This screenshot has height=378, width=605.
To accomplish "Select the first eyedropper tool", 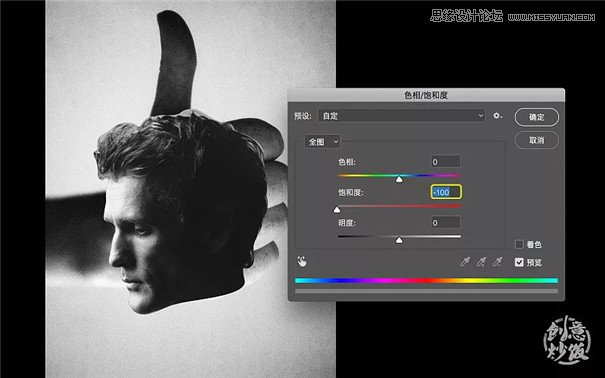I will 465,262.
